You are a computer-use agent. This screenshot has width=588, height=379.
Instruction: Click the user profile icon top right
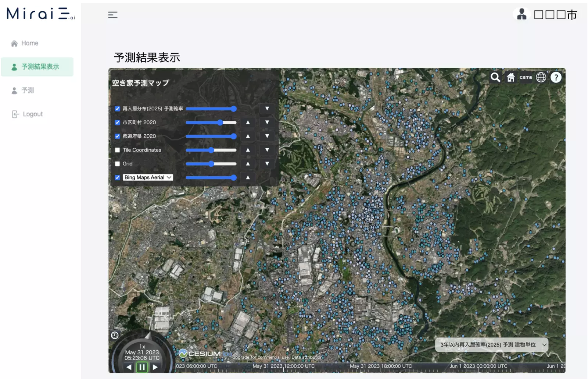tap(521, 14)
